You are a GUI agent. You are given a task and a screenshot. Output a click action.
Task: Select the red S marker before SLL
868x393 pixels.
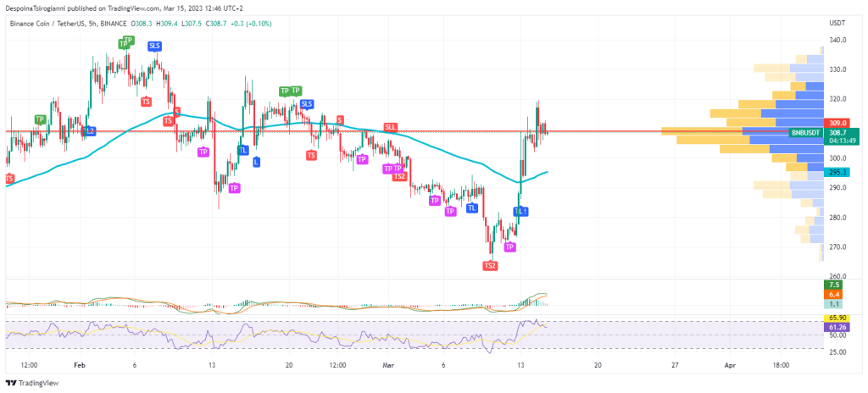tap(340, 119)
